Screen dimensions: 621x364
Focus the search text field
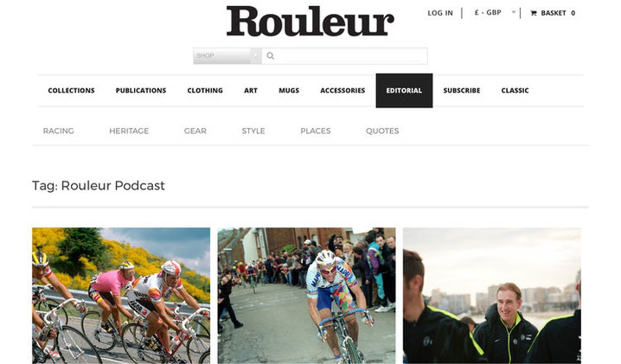click(344, 56)
